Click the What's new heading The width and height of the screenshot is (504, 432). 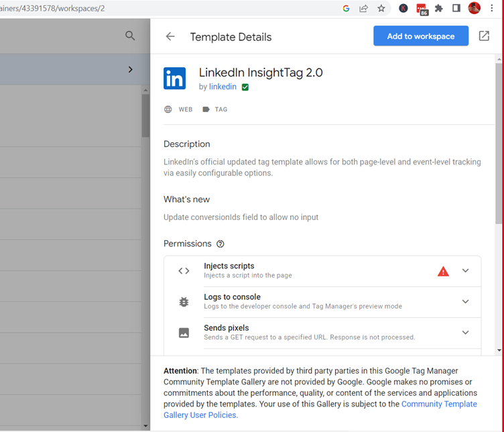[187, 199]
